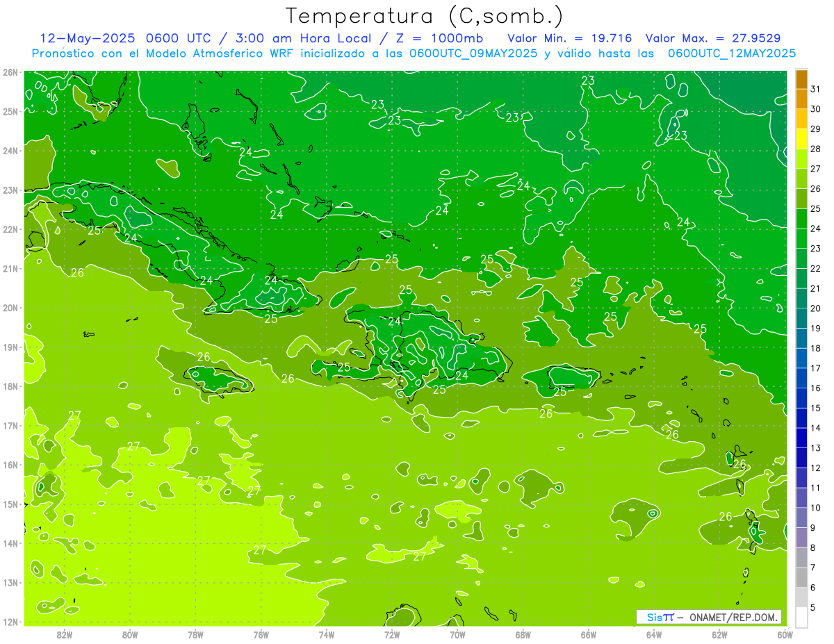This screenshot has height=644, width=834.
Task: Click legend value 10 on the color bar
Action: pos(816,508)
